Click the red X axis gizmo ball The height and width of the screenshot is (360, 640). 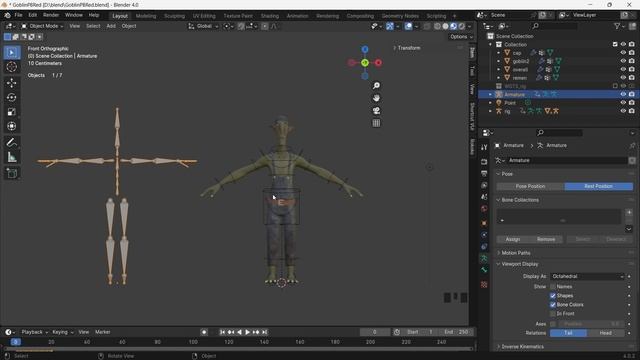pyautogui.click(x=378, y=63)
